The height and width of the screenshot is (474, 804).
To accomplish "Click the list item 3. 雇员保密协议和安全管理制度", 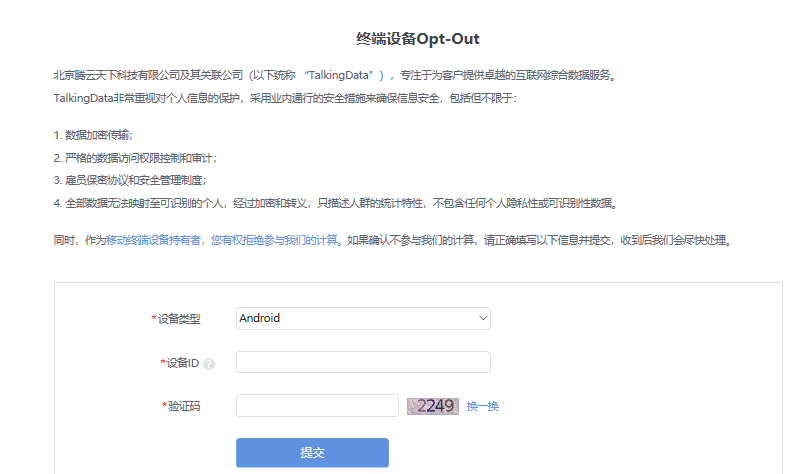I will tap(130, 180).
